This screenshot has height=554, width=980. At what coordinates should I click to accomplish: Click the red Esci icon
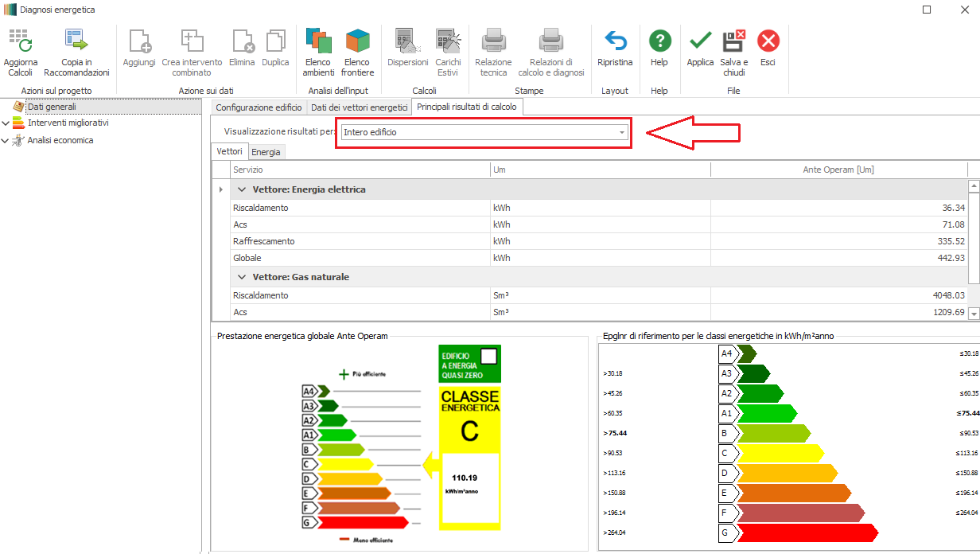tap(768, 41)
